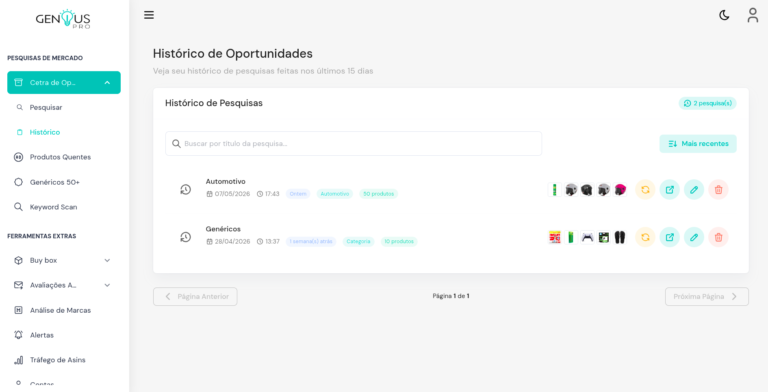Viewport: 768px width, 392px height.
Task: Click the 2 pesquisa(s) badge
Action: (x=707, y=103)
